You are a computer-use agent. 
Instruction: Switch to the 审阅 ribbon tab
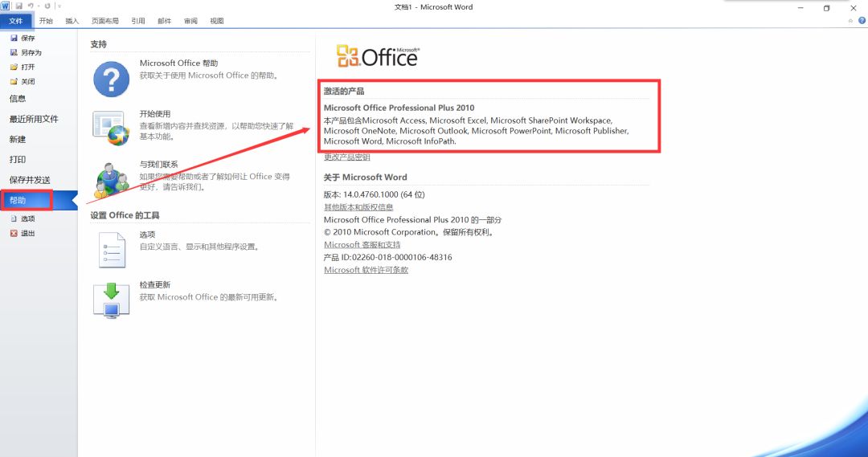coord(190,21)
